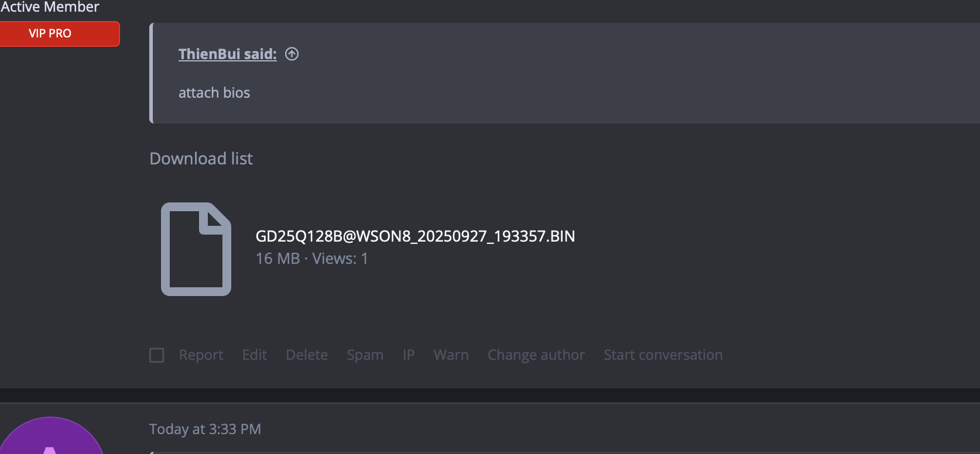
Task: Download the GD25Q128B@WSON8 BIN file
Action: (415, 236)
